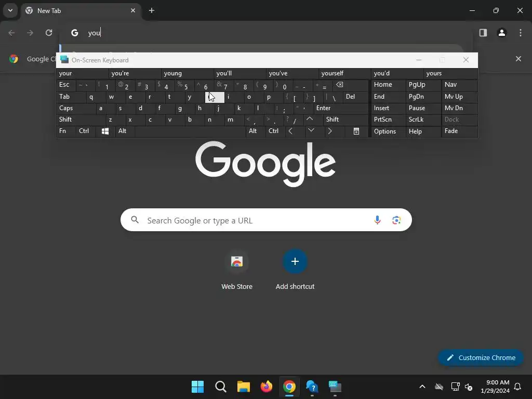
Task: Open the notification bell in taskbar
Action: 517,387
